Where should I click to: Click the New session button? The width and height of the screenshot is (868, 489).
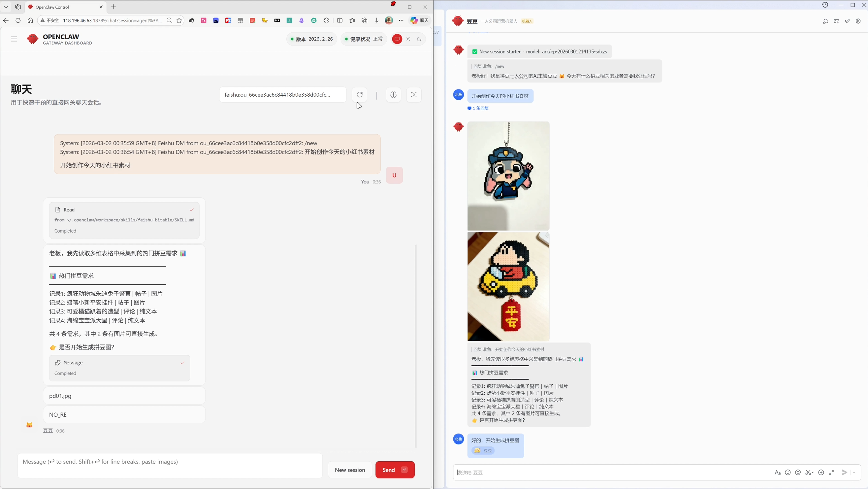[x=350, y=470]
